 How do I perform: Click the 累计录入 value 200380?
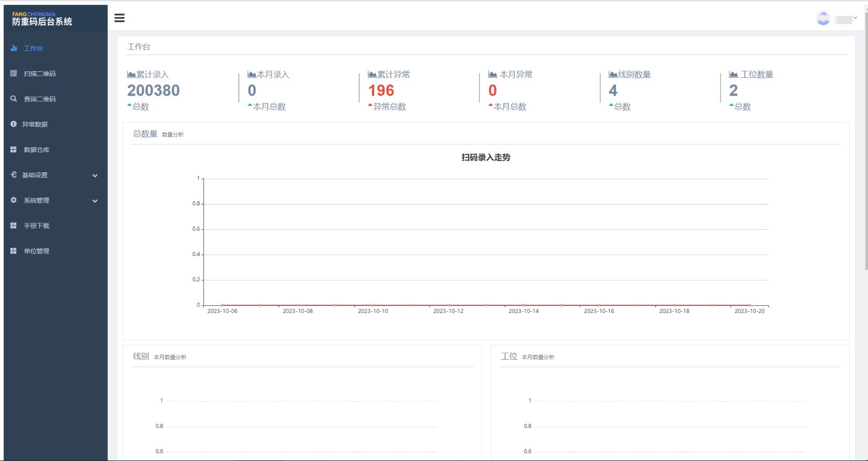tap(154, 91)
